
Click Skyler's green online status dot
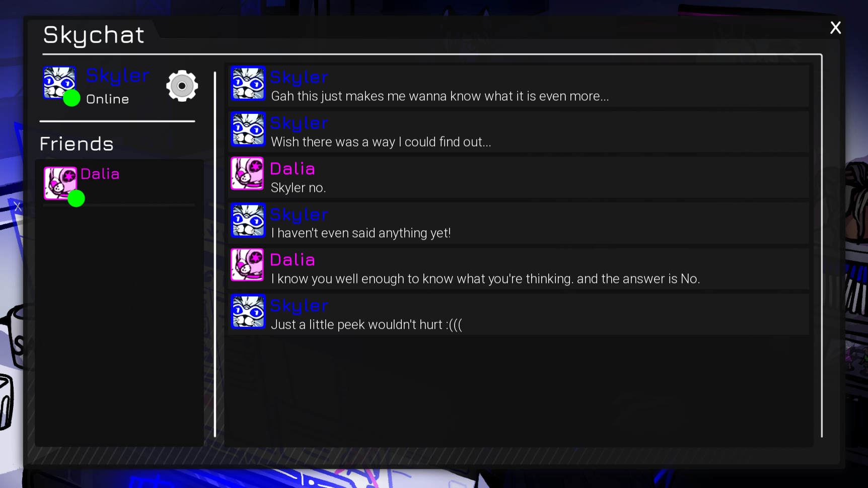[x=71, y=98]
